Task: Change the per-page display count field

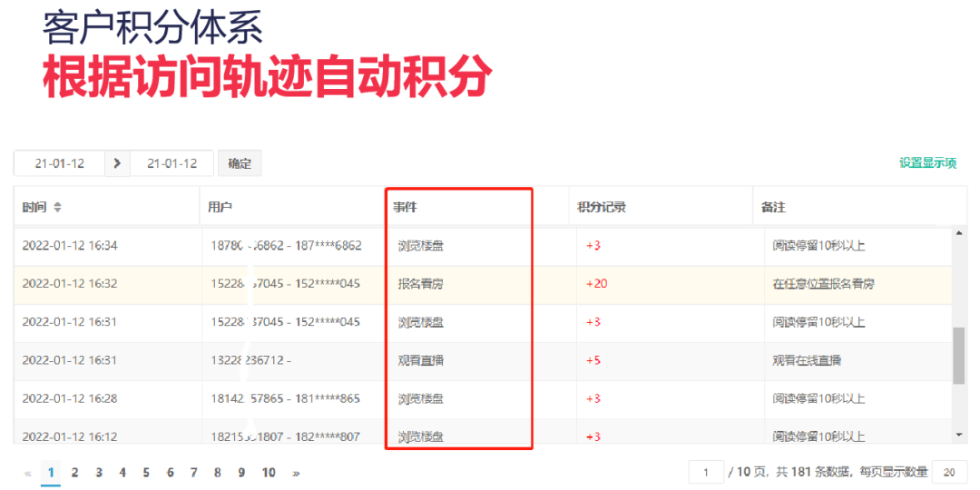Action: [x=949, y=472]
